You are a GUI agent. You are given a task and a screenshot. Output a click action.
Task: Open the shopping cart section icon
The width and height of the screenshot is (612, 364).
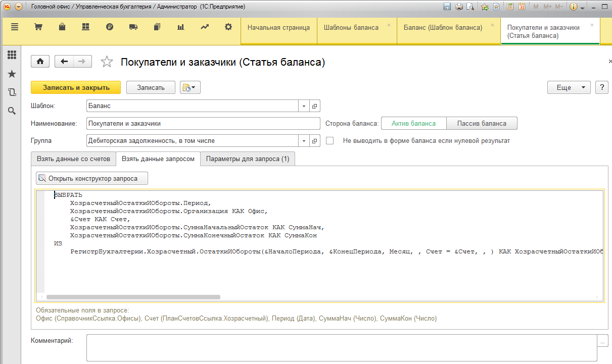[37, 27]
